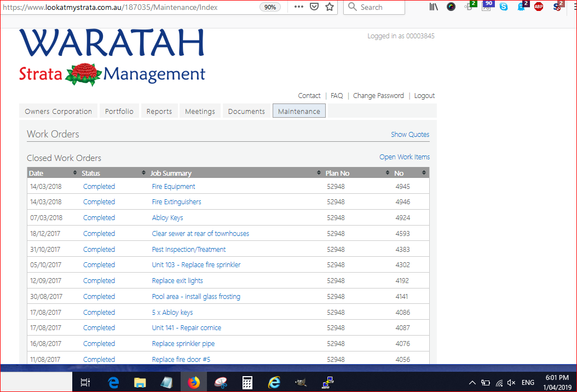The image size is (577, 392).
Task: Open the Replace exit lights job
Action: pyautogui.click(x=177, y=280)
